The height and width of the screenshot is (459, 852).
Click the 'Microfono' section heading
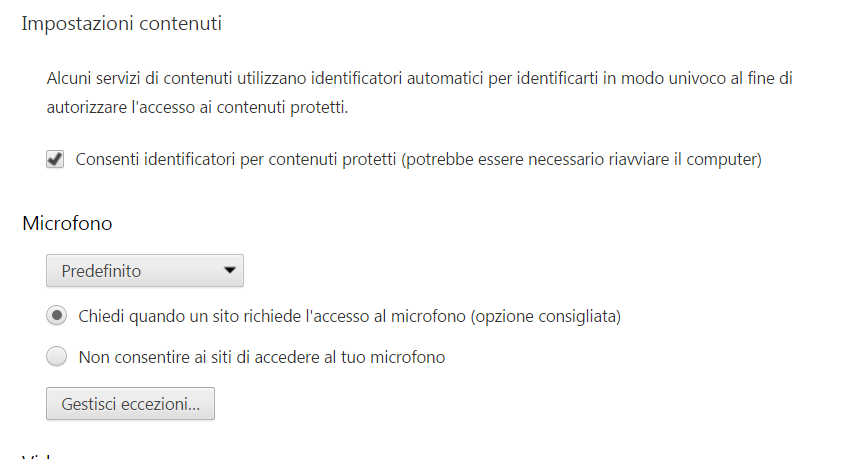coord(67,223)
